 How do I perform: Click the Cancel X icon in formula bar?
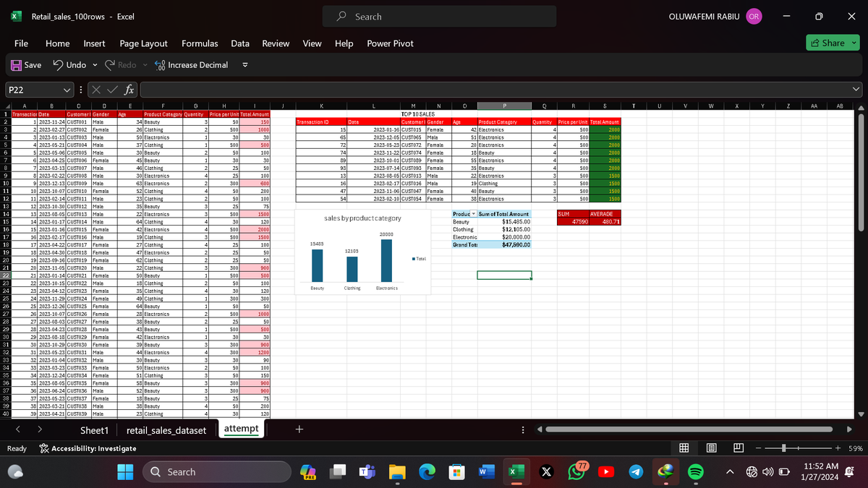click(x=95, y=90)
